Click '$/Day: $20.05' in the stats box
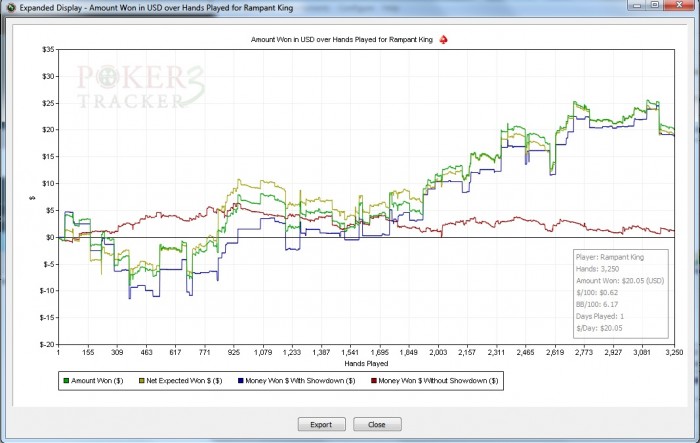The image size is (700, 443). [599, 328]
